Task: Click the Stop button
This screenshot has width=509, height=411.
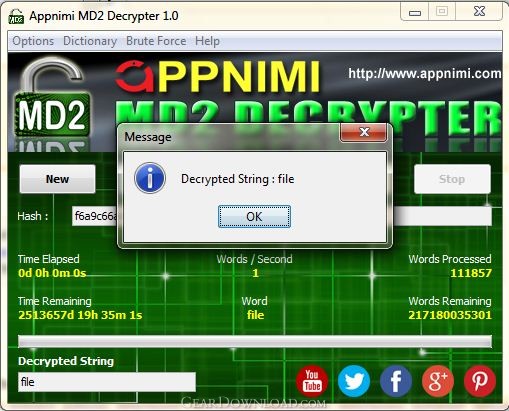Action: (452, 179)
